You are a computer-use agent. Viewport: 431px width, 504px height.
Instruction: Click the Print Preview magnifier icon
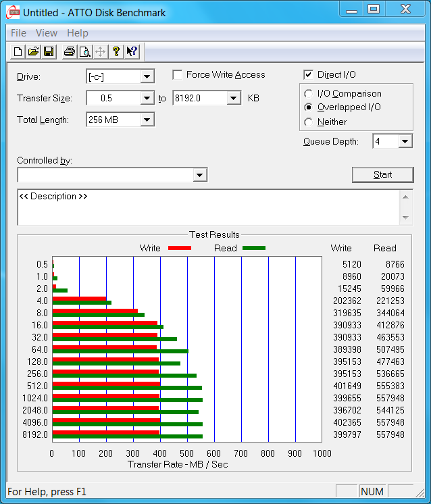(85, 51)
